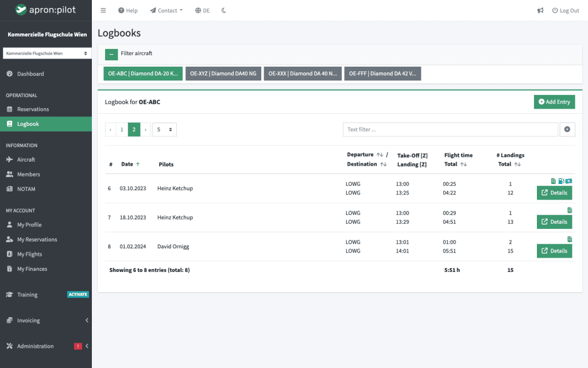This screenshot has height=368, width=588.
Task: Select aircraft filter OE-FFF Diamond DA 42
Action: point(382,74)
